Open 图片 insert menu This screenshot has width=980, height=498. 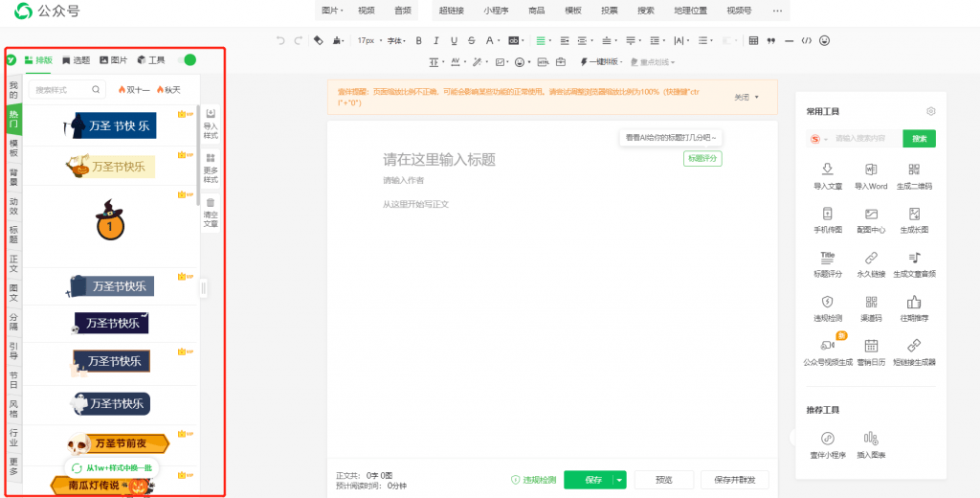pos(332,11)
